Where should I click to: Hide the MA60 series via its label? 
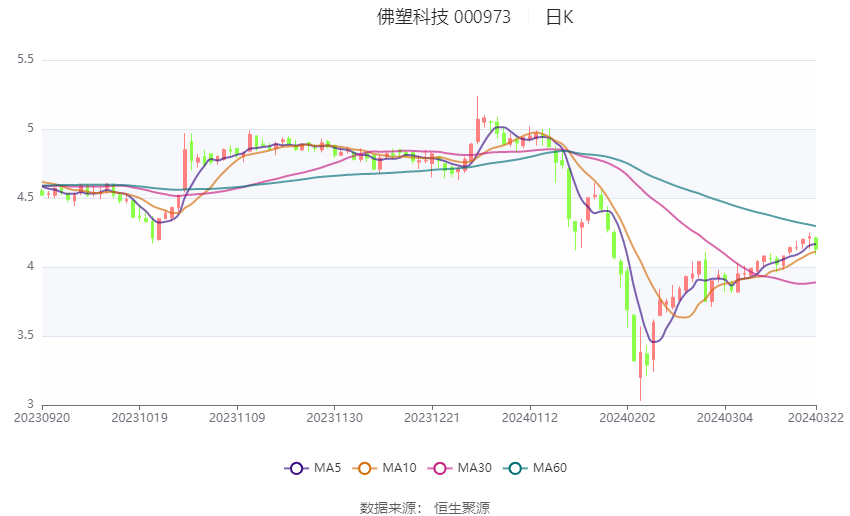(550, 467)
